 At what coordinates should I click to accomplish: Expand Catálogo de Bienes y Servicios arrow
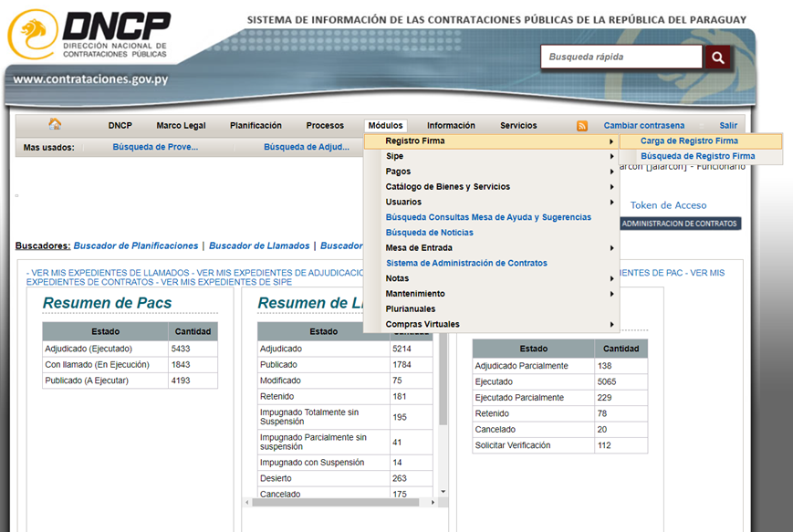[x=611, y=187]
